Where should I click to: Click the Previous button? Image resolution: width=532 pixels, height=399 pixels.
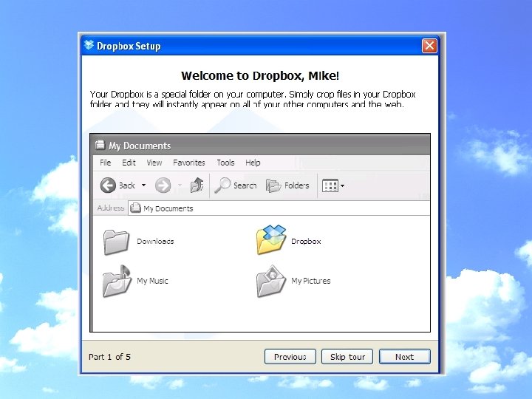click(x=290, y=357)
